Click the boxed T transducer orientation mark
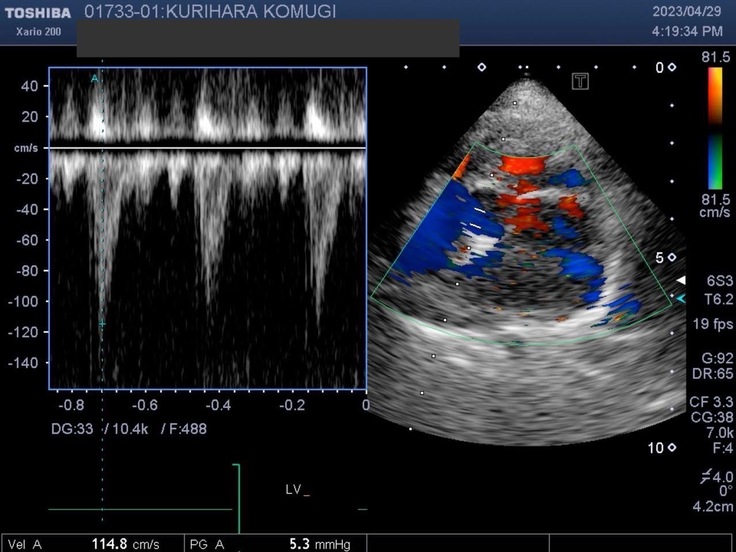Screen dimensions: 736x552 coord(579,82)
